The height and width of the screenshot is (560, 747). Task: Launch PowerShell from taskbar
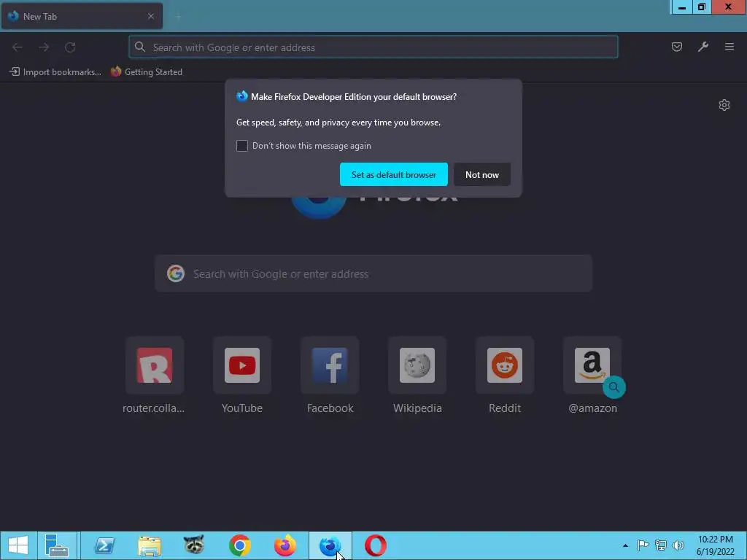click(x=104, y=545)
